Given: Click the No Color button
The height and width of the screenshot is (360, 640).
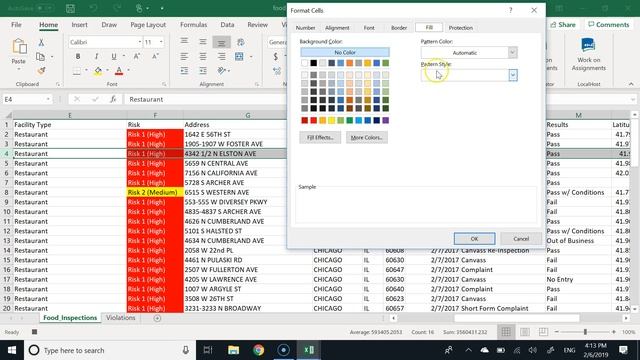Looking at the screenshot, I should pos(345,52).
